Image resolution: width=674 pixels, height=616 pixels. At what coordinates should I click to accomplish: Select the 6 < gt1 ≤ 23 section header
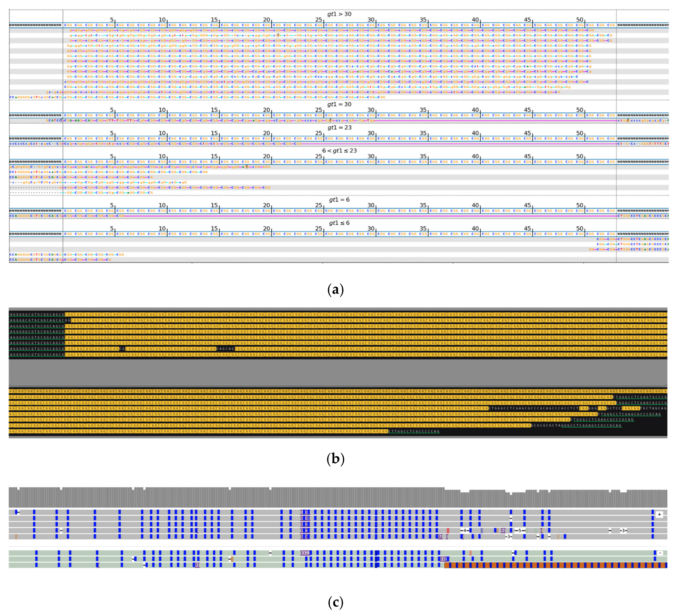click(339, 151)
